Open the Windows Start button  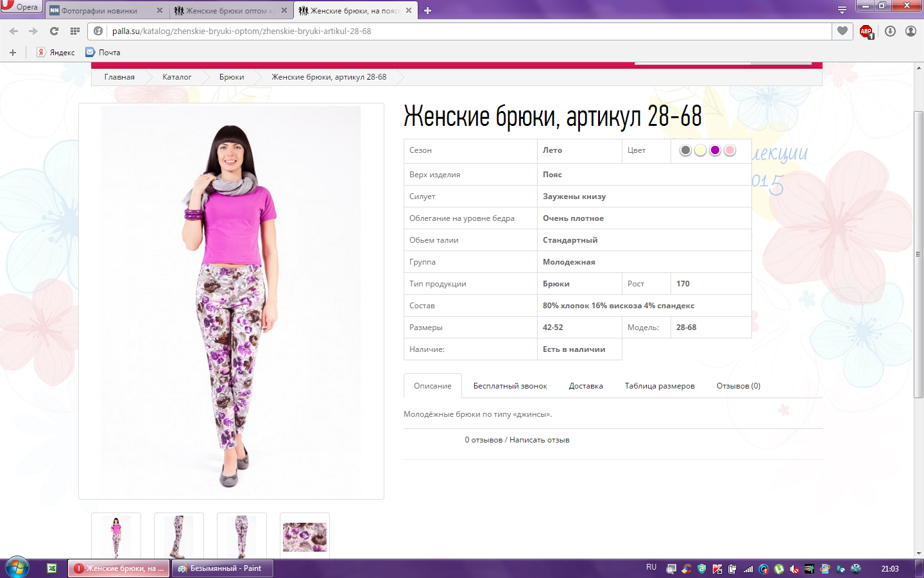pyautogui.click(x=17, y=568)
